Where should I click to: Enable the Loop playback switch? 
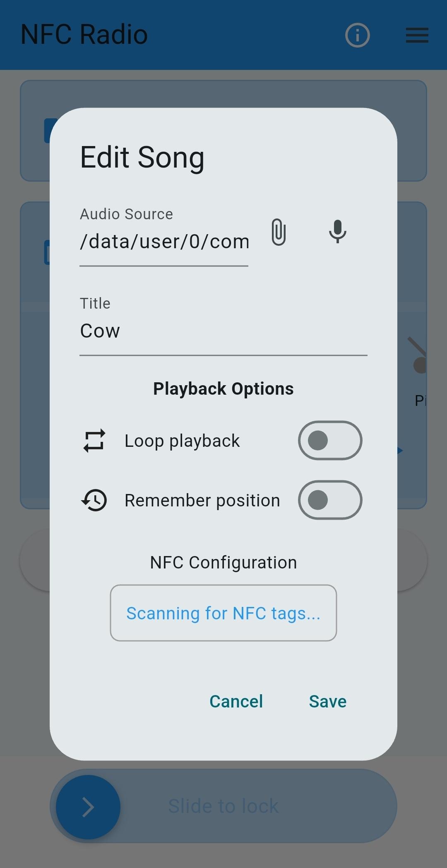point(330,441)
